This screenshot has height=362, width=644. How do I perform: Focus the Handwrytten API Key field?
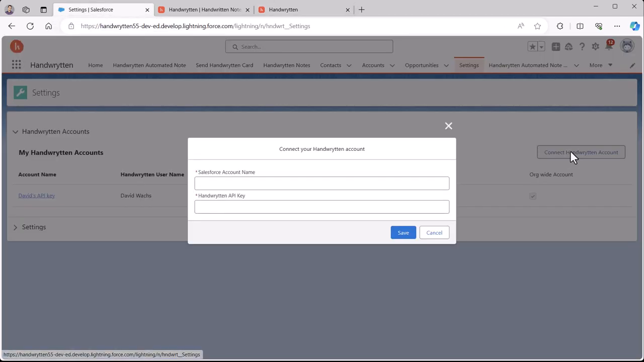321,207
